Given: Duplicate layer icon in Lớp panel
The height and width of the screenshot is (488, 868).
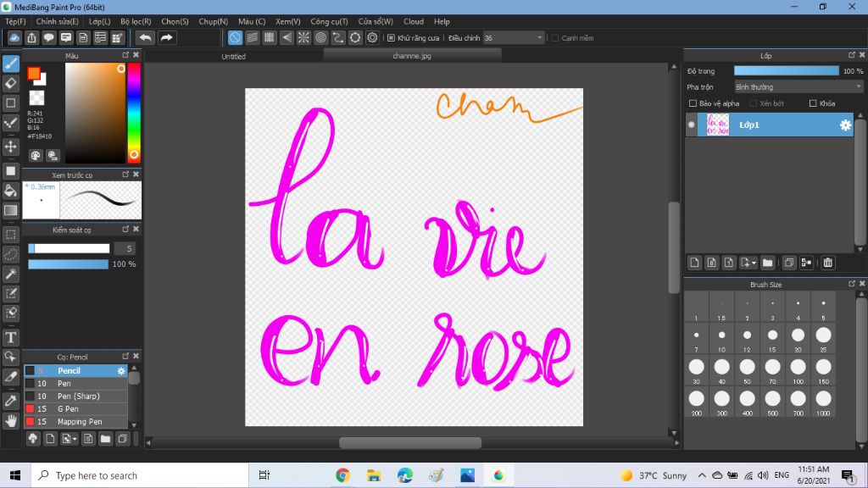Looking at the screenshot, I should (789, 263).
